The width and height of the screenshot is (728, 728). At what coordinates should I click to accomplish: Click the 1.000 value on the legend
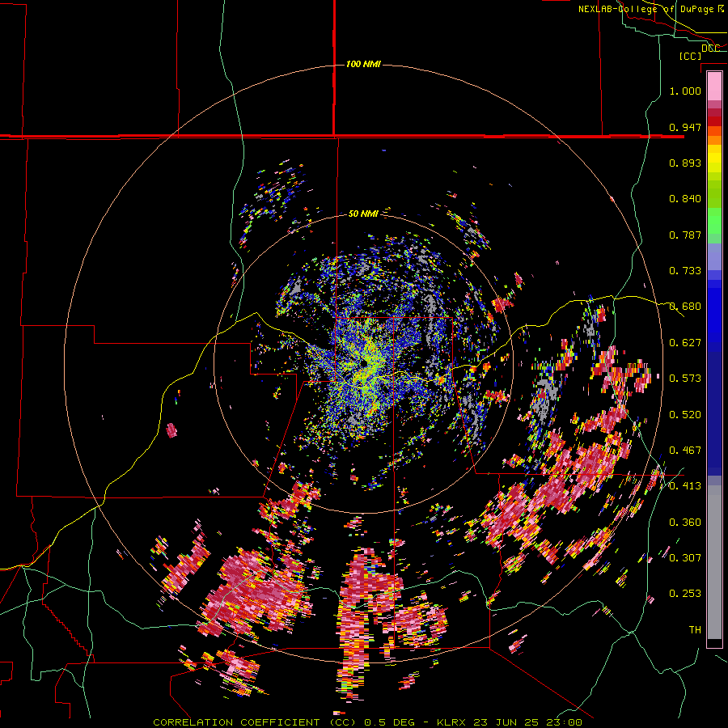(685, 91)
